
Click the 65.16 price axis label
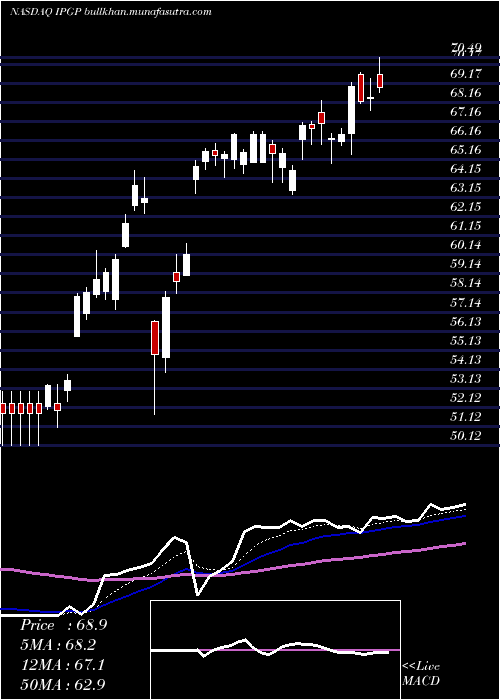point(466,150)
